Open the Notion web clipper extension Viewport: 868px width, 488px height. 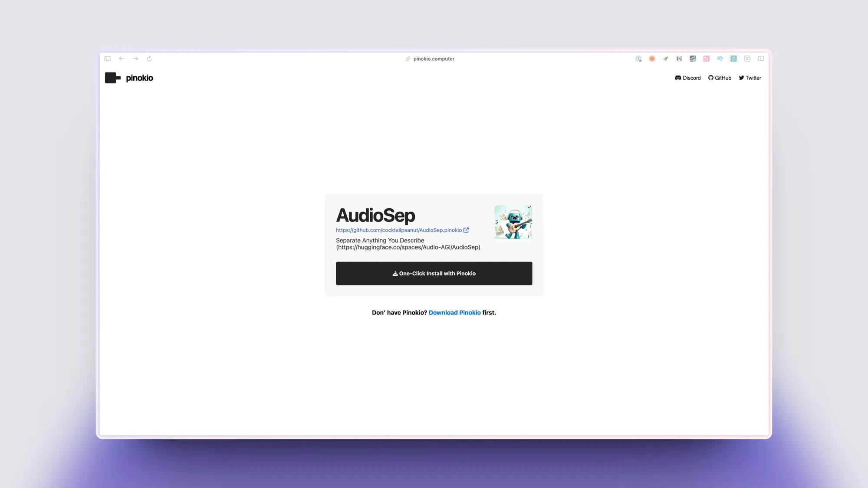pyautogui.click(x=679, y=59)
